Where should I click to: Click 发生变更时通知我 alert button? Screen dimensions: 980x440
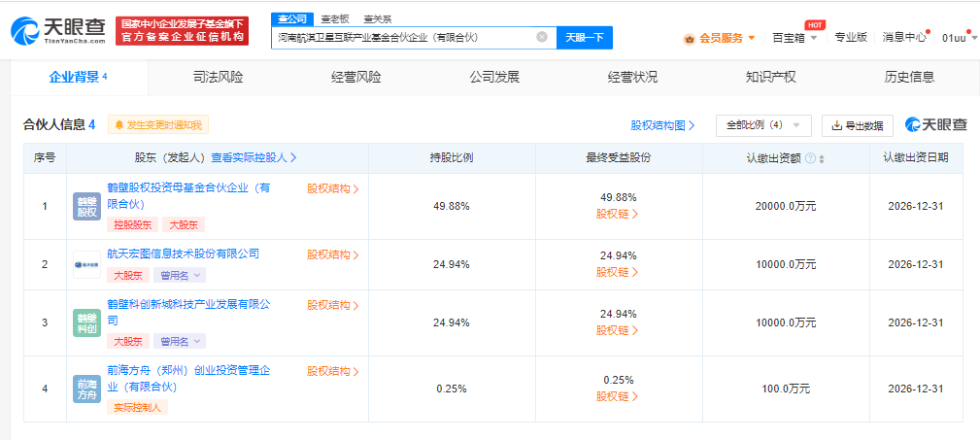158,125
